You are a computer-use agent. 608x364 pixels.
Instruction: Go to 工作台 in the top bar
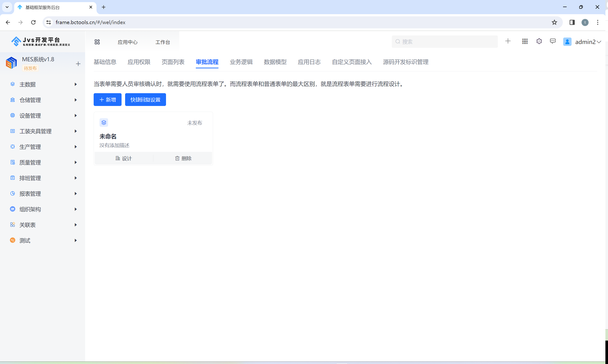tap(163, 42)
